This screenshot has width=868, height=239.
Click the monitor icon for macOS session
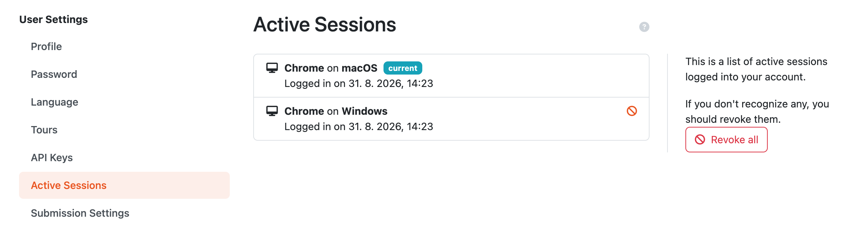(272, 68)
